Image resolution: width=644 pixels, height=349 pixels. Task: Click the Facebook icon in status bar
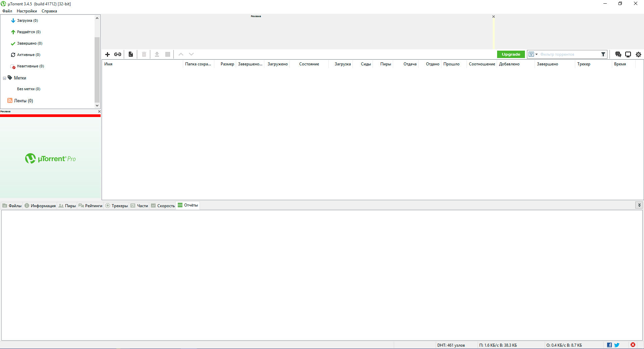pyautogui.click(x=609, y=345)
